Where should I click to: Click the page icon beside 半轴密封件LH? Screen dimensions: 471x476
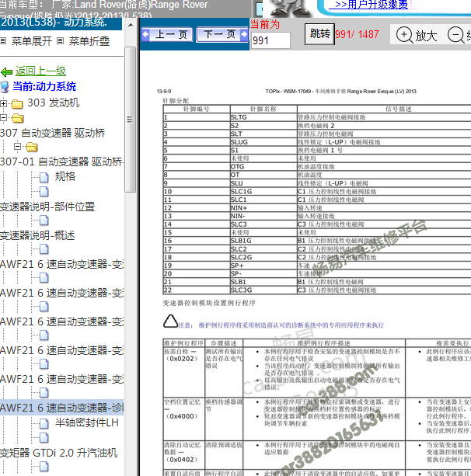(44, 423)
